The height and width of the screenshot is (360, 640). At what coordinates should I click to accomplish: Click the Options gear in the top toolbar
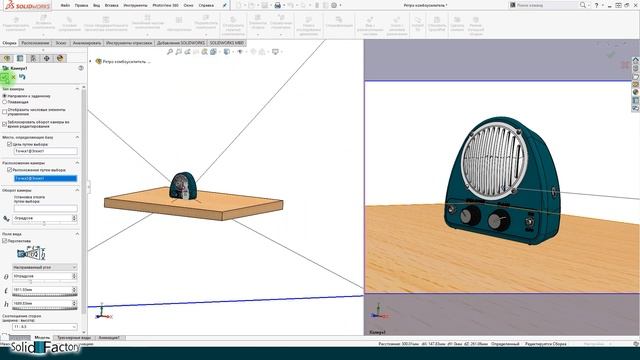tap(334, 5)
